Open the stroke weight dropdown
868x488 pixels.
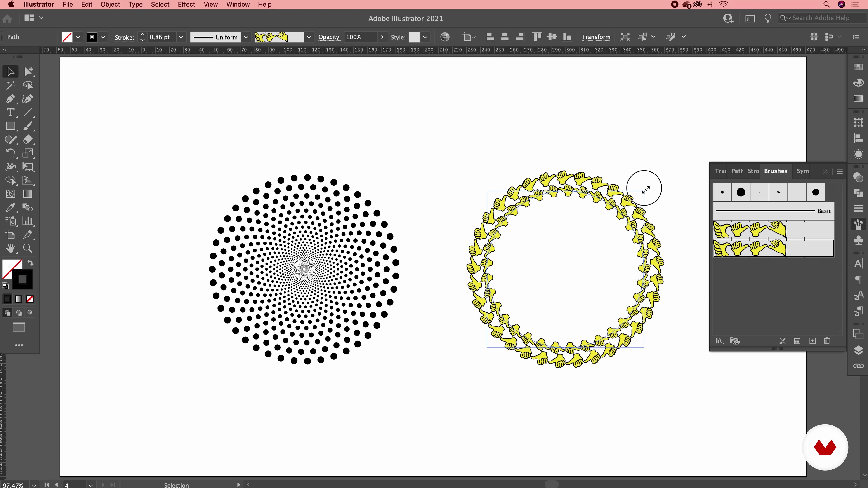181,37
